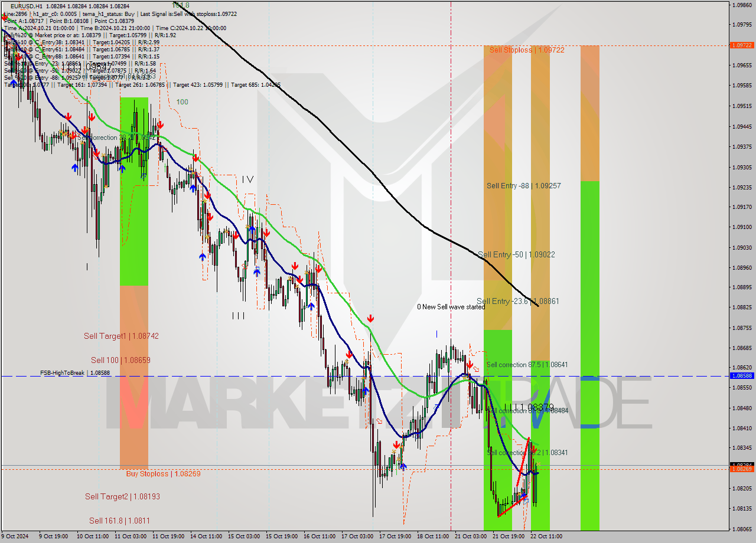The width and height of the screenshot is (756, 543).
Task: Click the '9 Oct 2024' date axis label
Action: 15,537
